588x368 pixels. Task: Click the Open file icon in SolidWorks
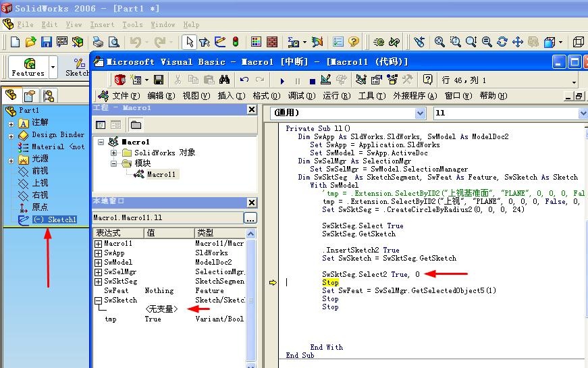coord(31,42)
